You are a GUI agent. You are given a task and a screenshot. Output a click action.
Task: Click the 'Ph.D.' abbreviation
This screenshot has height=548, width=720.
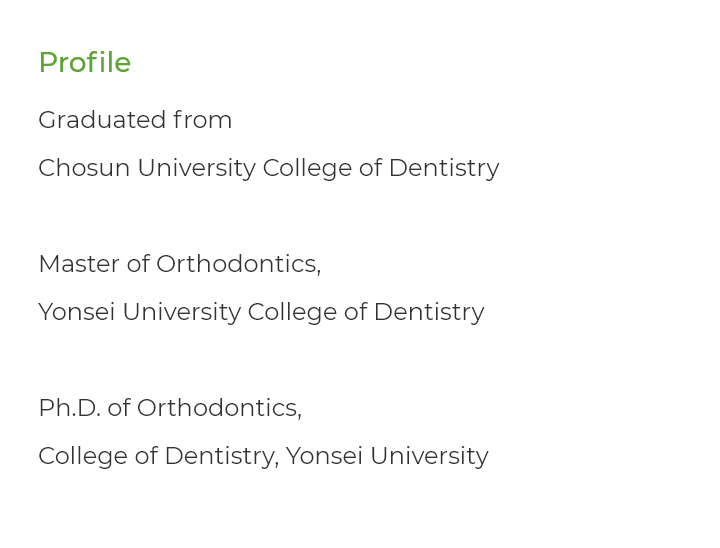tap(69, 408)
